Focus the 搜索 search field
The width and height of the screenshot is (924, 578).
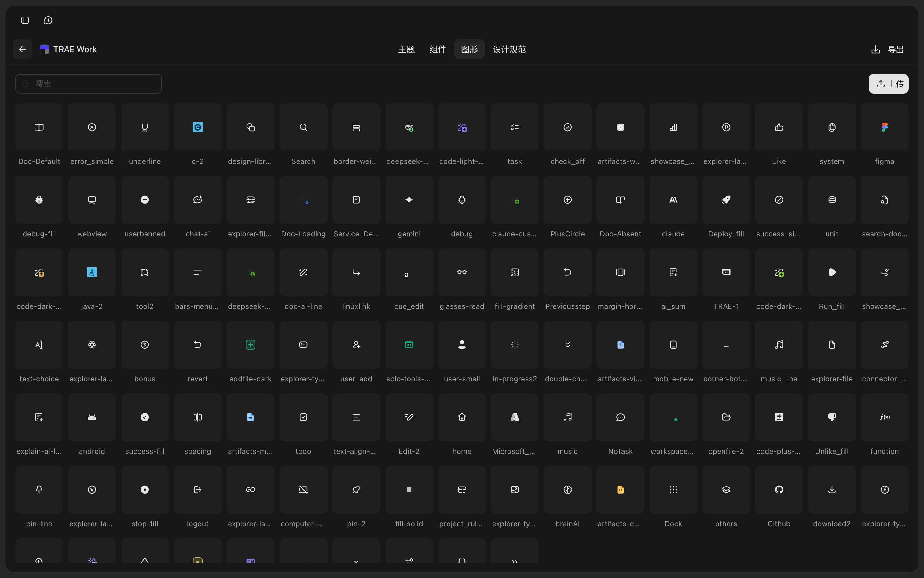pos(89,84)
